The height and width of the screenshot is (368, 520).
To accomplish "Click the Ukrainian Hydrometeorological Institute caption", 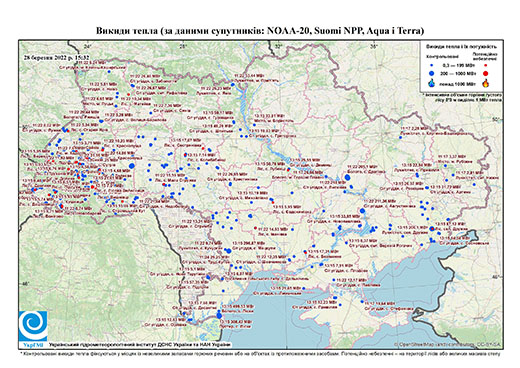I will tap(139, 344).
